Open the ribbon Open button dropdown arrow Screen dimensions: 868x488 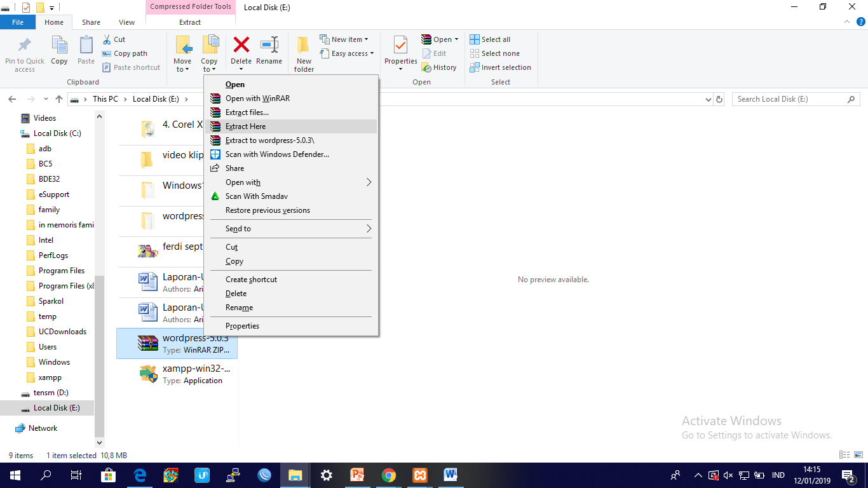[x=456, y=39]
